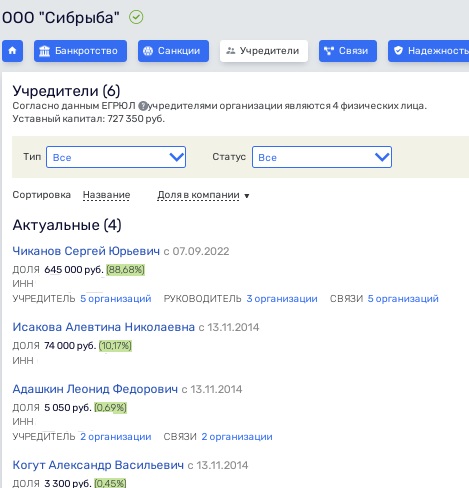Open Адашкин Леонид Федорович profile
This screenshot has width=469, height=488.
tap(95, 389)
